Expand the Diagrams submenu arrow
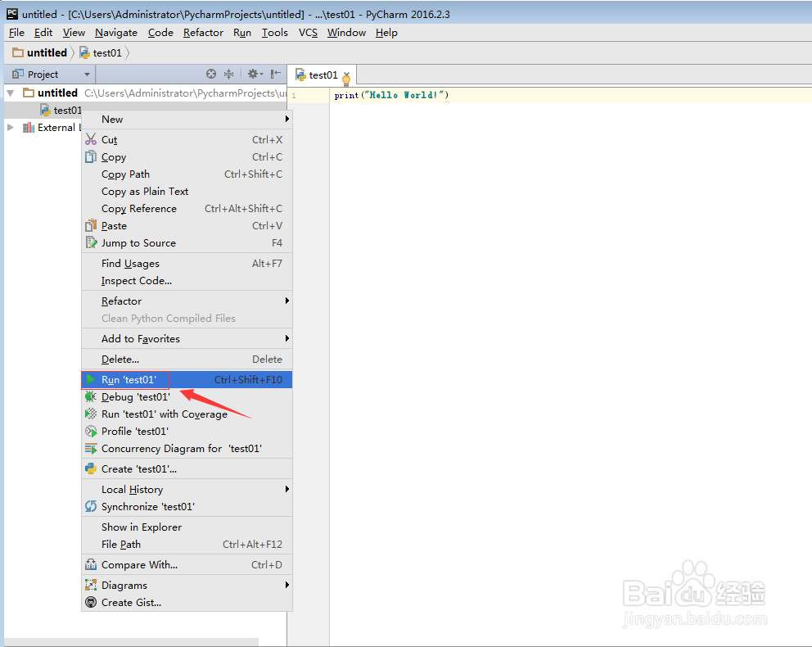 [286, 585]
